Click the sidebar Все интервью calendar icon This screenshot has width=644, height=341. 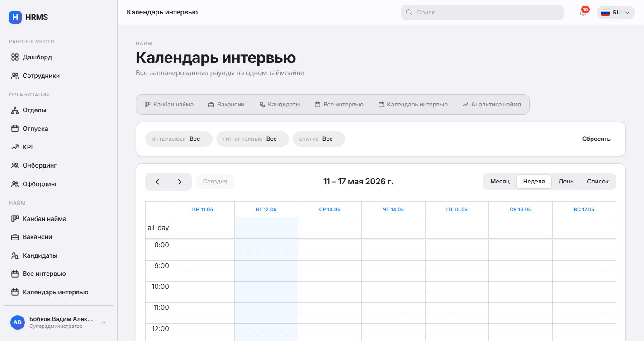tap(15, 274)
